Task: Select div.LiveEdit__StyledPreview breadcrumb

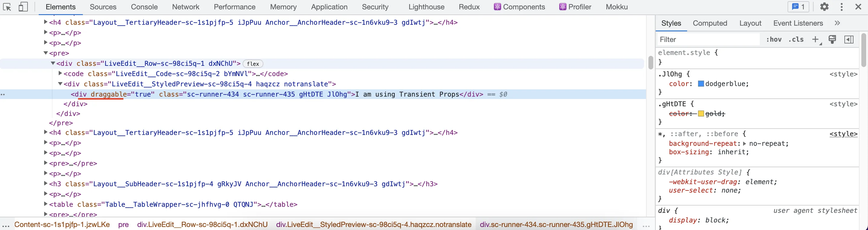Action: (374, 225)
